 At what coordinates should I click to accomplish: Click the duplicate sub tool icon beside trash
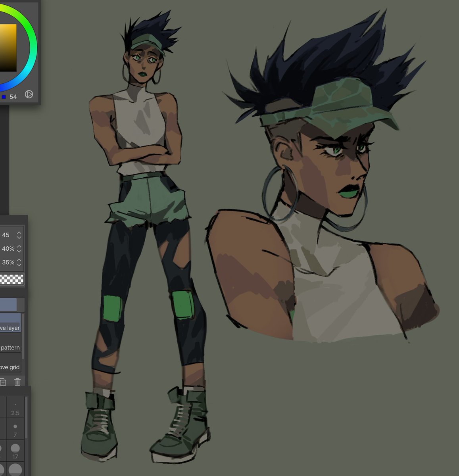(x=3, y=382)
